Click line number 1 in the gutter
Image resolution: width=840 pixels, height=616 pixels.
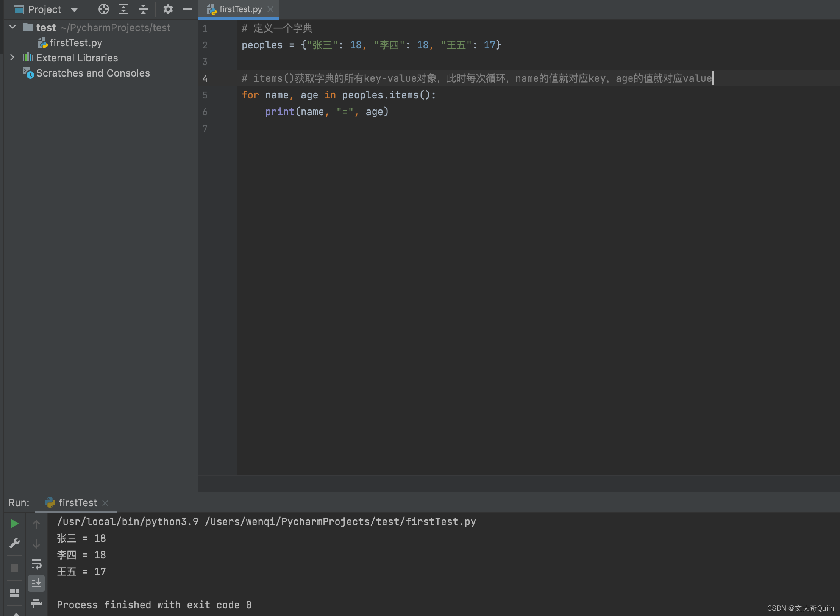205,28
